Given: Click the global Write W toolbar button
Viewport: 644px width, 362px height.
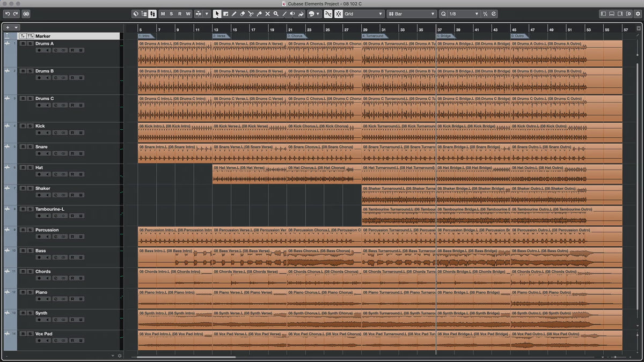Looking at the screenshot, I should pos(188,14).
